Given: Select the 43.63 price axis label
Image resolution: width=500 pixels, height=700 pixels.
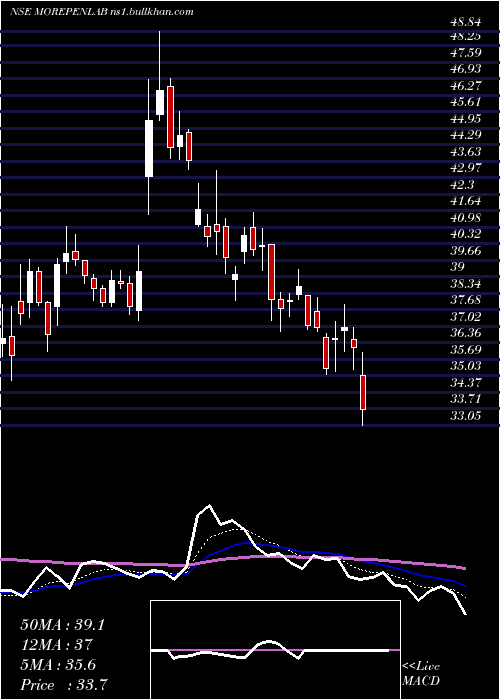Looking at the screenshot, I should pyautogui.click(x=464, y=151).
